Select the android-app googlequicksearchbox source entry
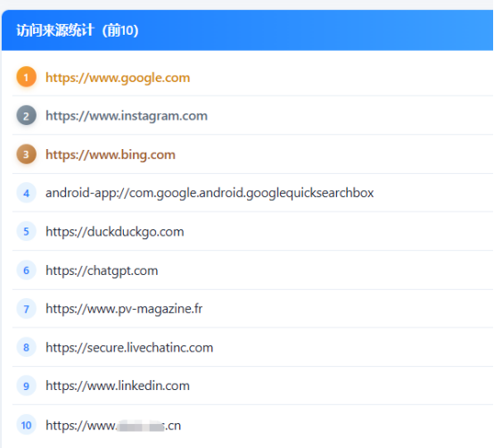 pos(210,193)
